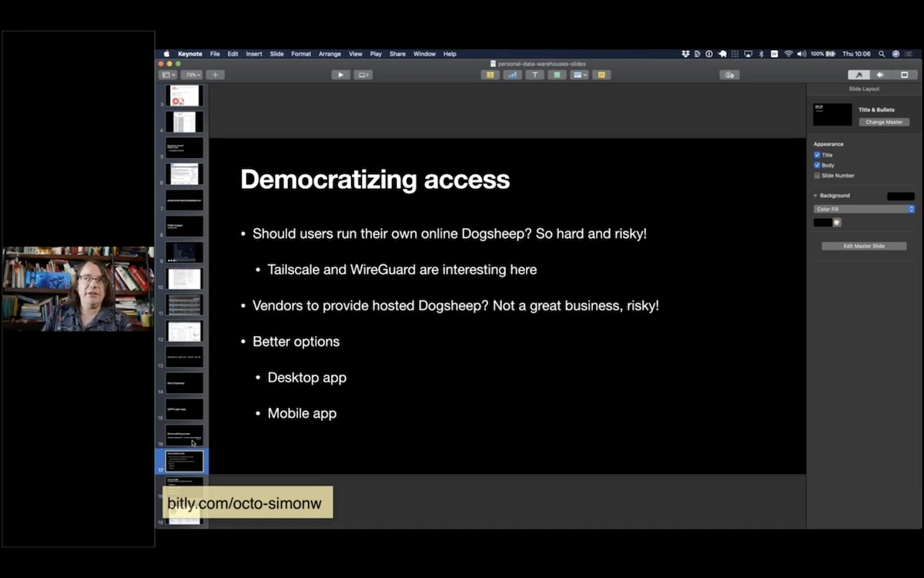Select slide 16 thumbnail
Viewport: 924px width, 578px height.
185,435
